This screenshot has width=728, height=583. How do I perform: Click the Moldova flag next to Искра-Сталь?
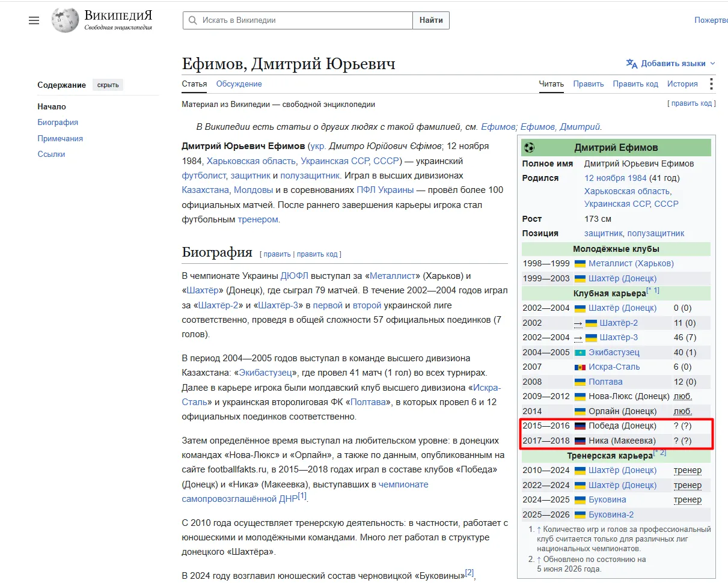(x=580, y=367)
